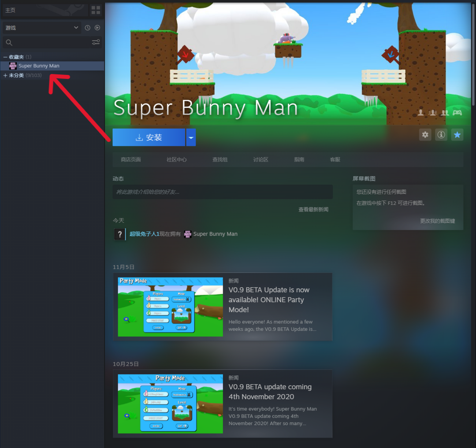Select Super Bunny Man in the sidebar
This screenshot has height=448, width=476.
pyautogui.click(x=39, y=66)
